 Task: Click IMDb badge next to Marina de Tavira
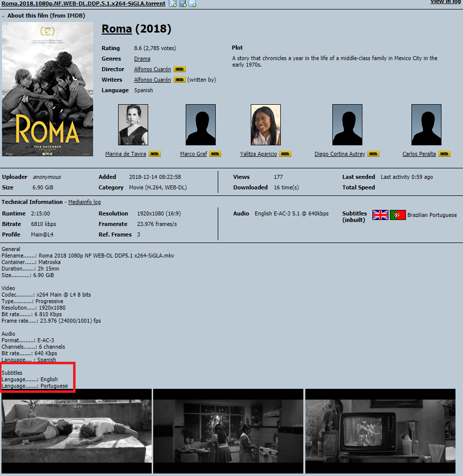(x=155, y=154)
